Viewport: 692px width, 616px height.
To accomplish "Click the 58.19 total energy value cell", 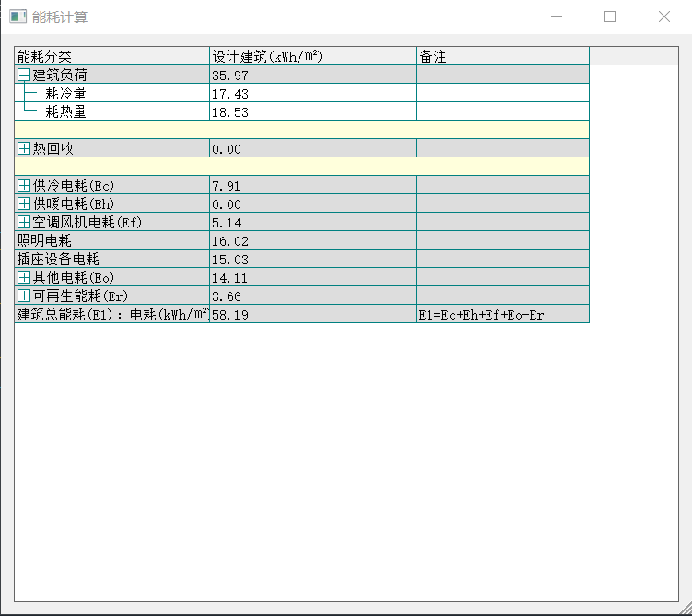I will [312, 314].
